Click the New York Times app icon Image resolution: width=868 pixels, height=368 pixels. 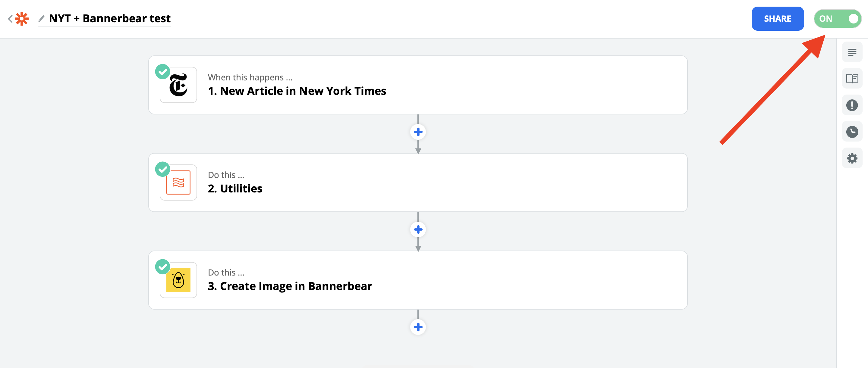coord(178,85)
